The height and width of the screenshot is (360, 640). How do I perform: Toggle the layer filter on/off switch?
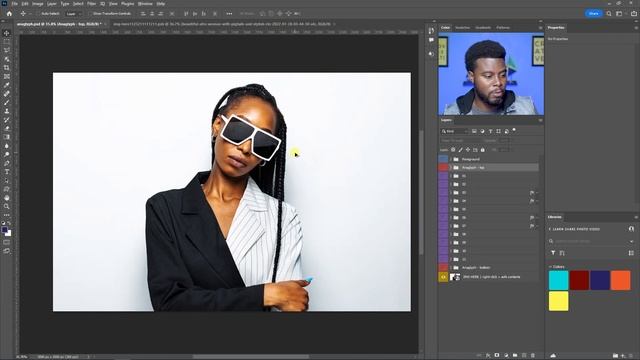point(514,131)
